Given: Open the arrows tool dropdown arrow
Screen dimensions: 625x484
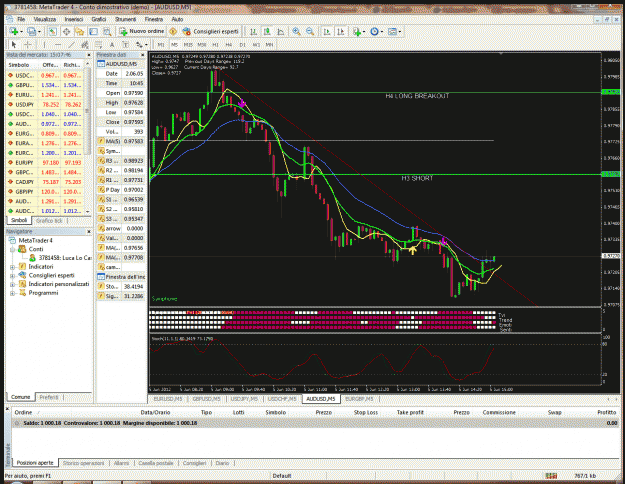Looking at the screenshot, I should pyautogui.click(x=146, y=45).
